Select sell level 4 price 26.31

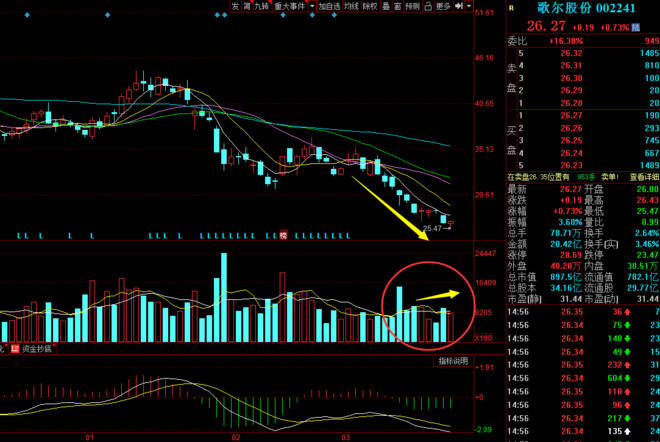click(571, 66)
